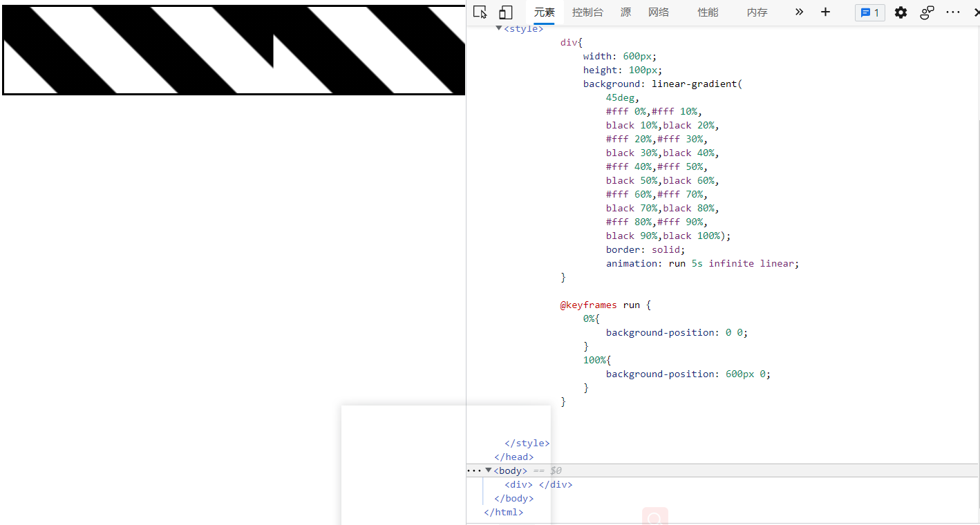Click the '@keyframes run {' line
The image size is (980, 525).
point(605,305)
